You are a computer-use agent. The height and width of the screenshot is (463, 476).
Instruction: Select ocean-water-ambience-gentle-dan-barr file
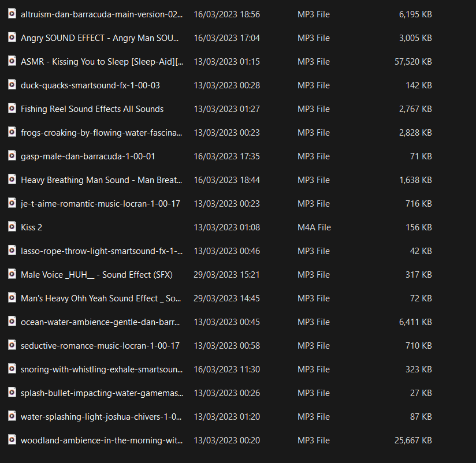tap(100, 322)
